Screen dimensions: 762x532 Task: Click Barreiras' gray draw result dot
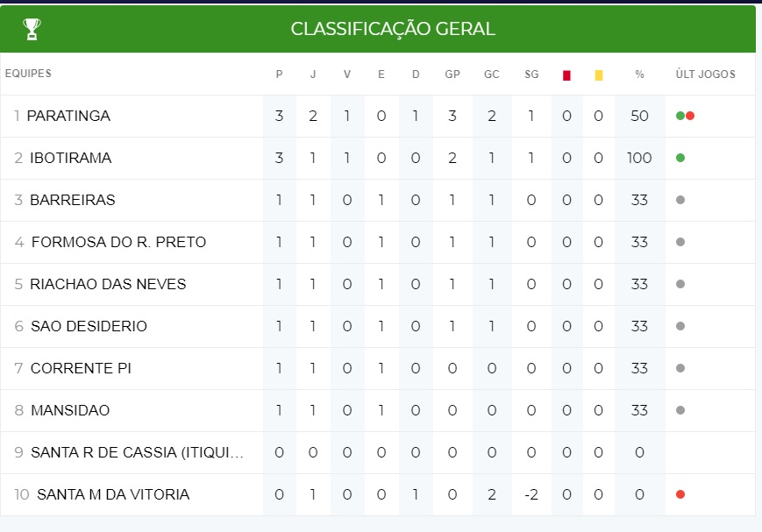[x=680, y=200]
